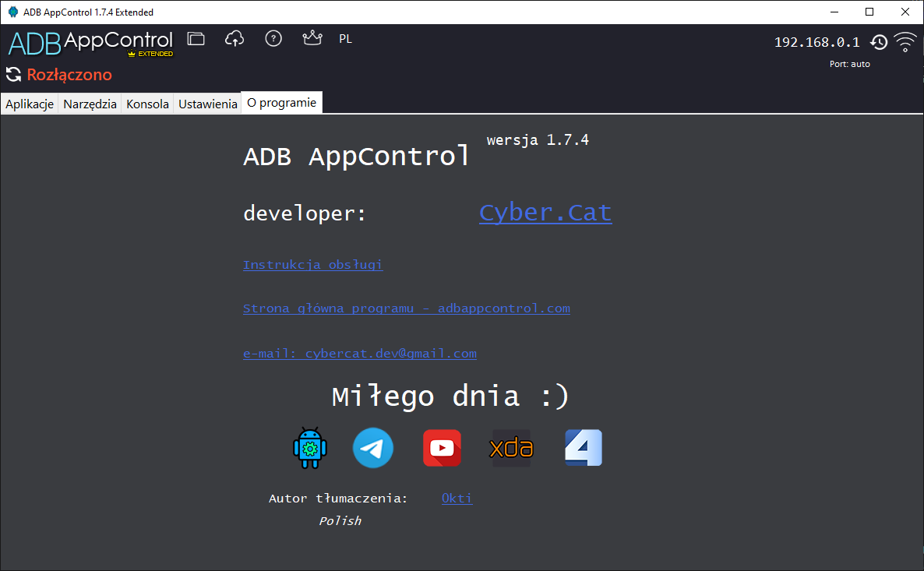Screen dimensions: 924x571
Task: Open the folder icon in top toolbar
Action: 196,39
